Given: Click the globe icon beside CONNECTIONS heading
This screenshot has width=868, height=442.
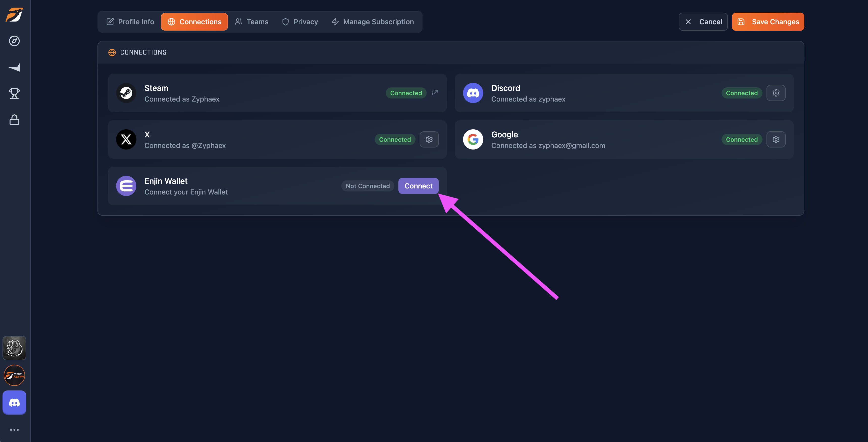Looking at the screenshot, I should tap(112, 53).
